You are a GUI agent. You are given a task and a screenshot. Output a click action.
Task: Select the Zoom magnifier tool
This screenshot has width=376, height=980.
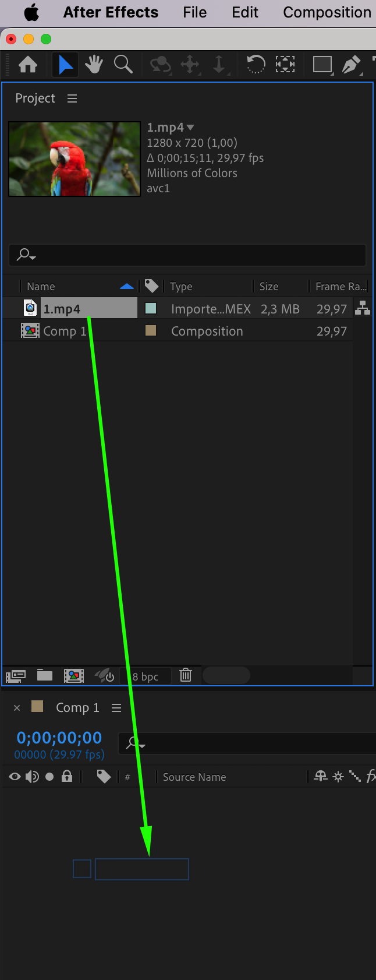[123, 64]
